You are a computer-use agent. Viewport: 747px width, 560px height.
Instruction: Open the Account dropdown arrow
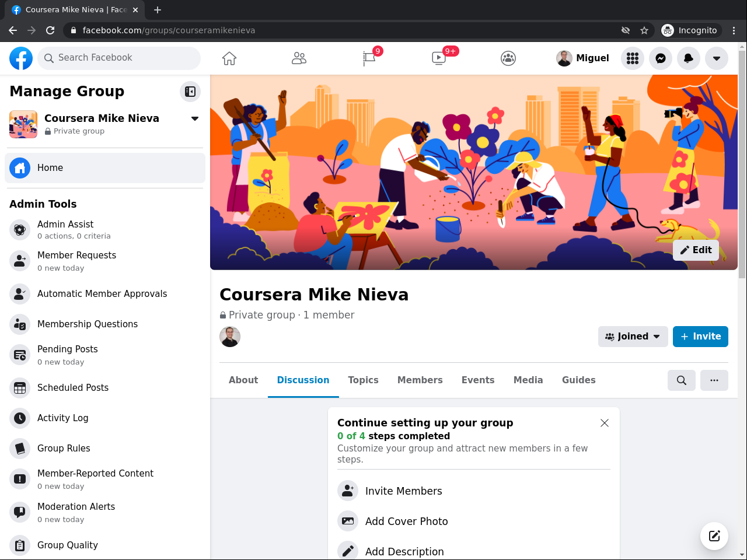click(x=717, y=58)
